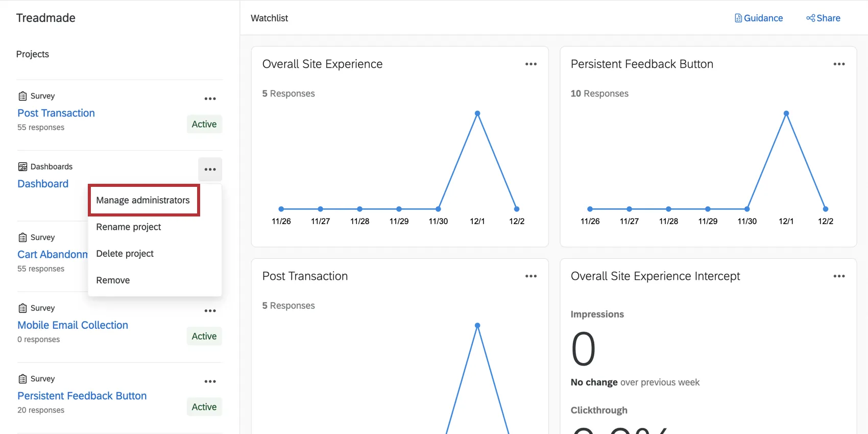Open options for Persistent Feedback Button project
868x434 pixels.
[210, 381]
